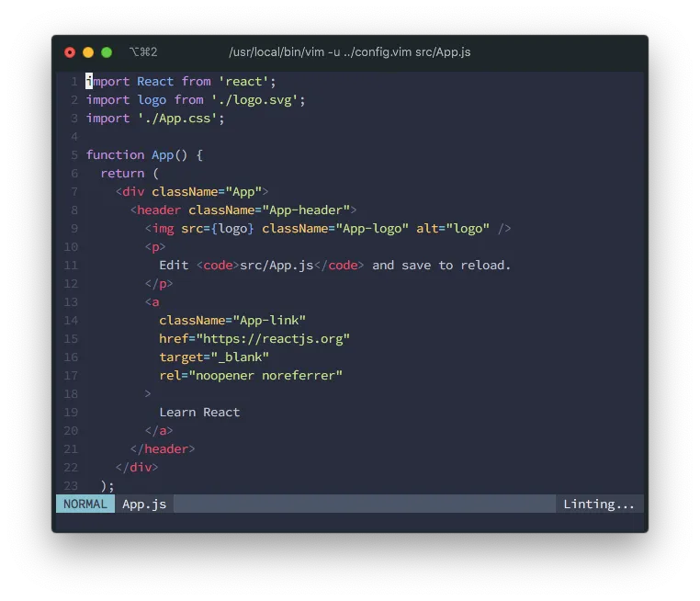Image resolution: width=700 pixels, height=601 pixels.
Task: Click line number 23 in the gutter
Action: (x=71, y=486)
